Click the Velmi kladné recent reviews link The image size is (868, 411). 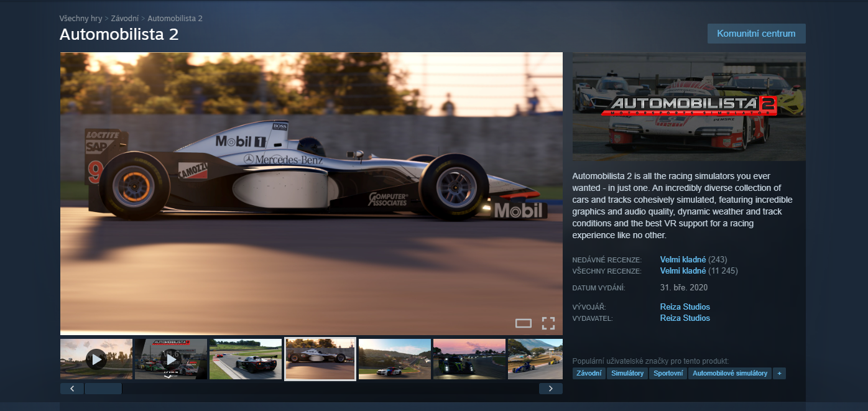click(x=683, y=259)
